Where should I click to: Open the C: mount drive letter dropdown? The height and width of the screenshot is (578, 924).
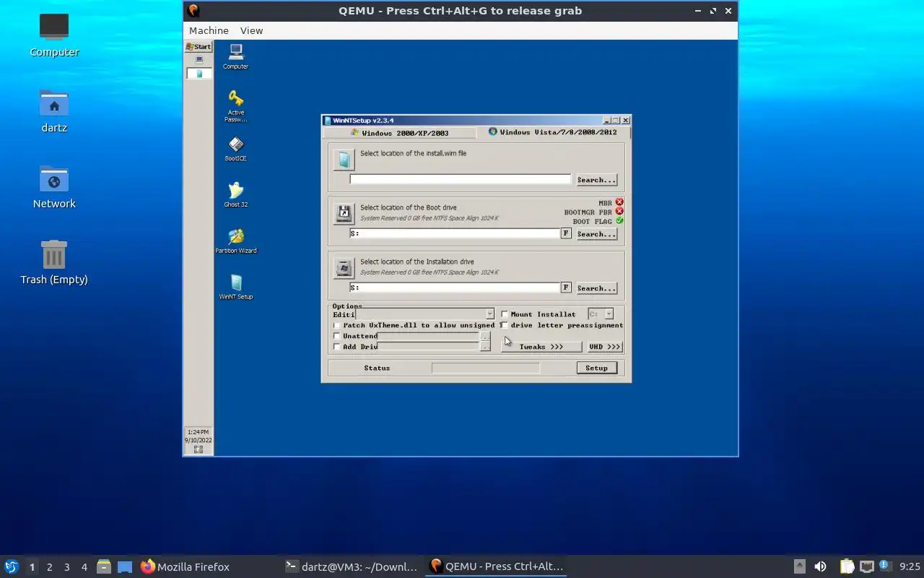pyautogui.click(x=609, y=314)
